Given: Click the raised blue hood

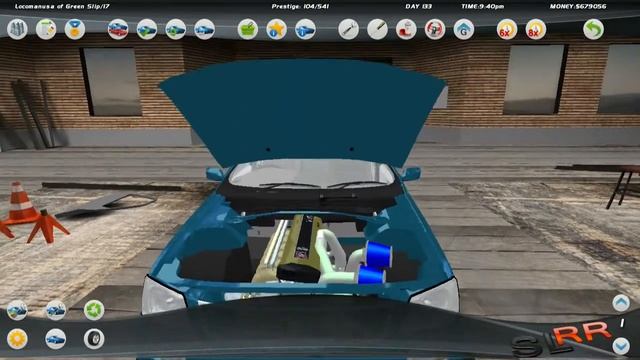Looking at the screenshot, I should point(302,112).
